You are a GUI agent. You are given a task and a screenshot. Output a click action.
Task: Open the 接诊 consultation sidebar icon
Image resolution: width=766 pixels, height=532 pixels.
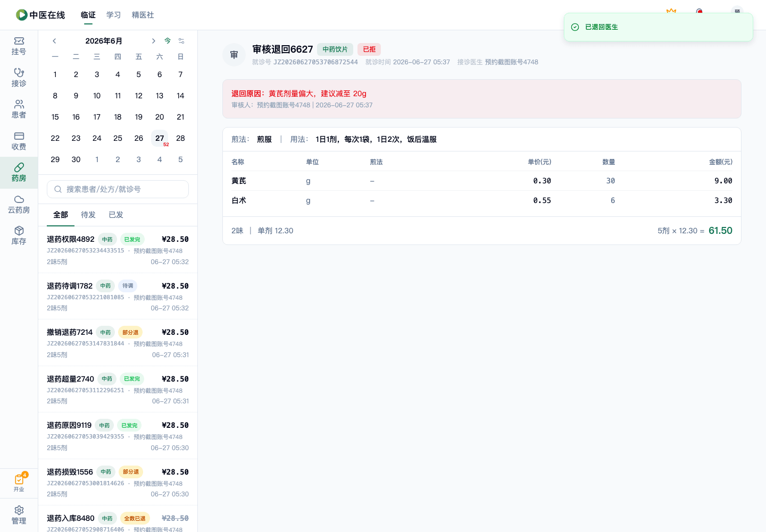(19, 78)
